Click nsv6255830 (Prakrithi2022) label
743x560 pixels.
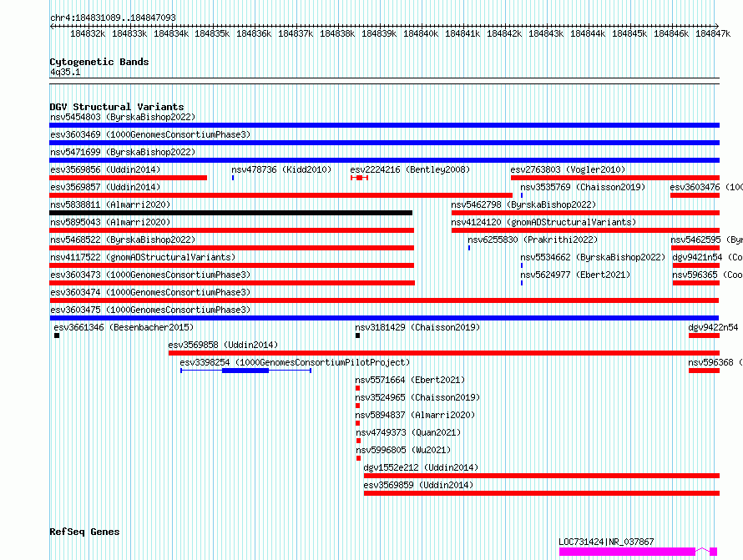[x=533, y=240]
